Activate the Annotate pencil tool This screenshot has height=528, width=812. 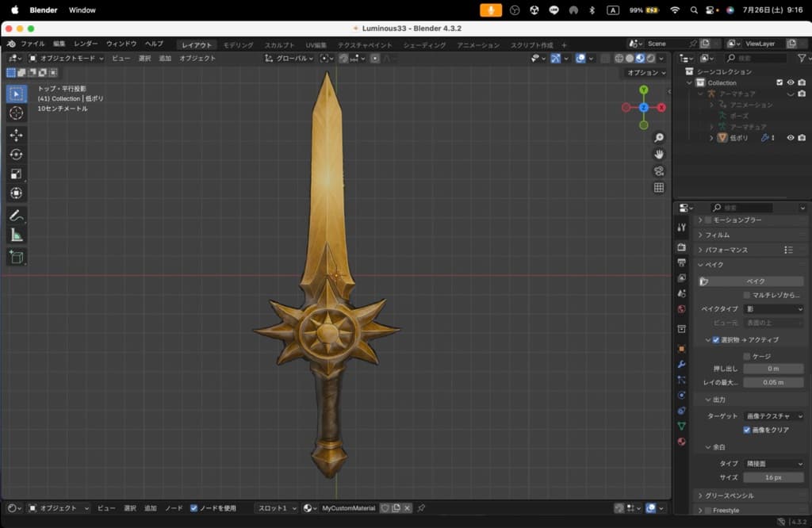(x=16, y=216)
